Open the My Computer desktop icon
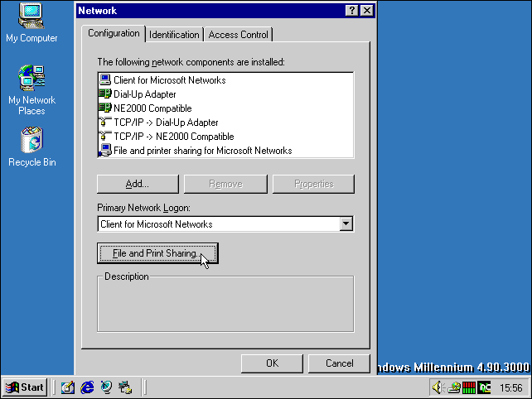 click(31, 22)
